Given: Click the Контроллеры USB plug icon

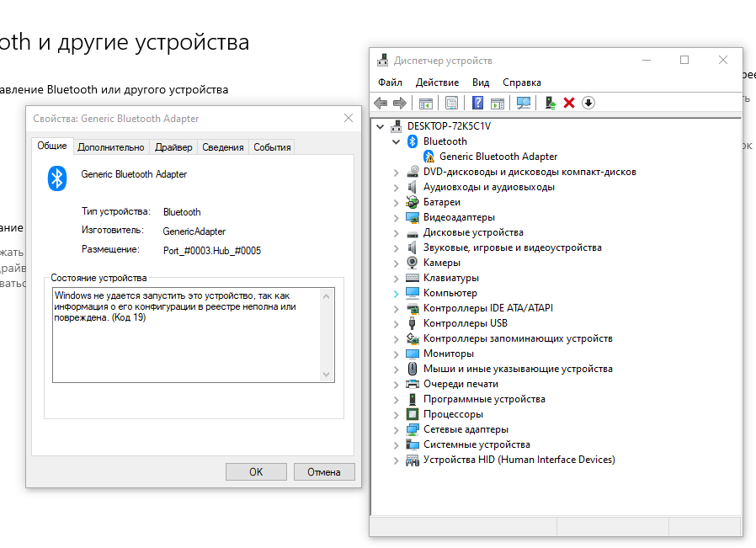Looking at the screenshot, I should pyautogui.click(x=413, y=323).
